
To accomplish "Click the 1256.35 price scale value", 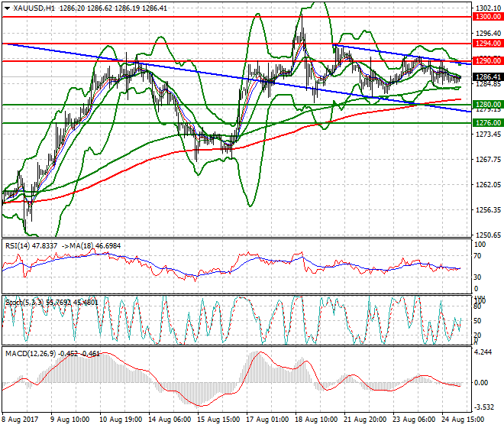I will tap(488, 210).
